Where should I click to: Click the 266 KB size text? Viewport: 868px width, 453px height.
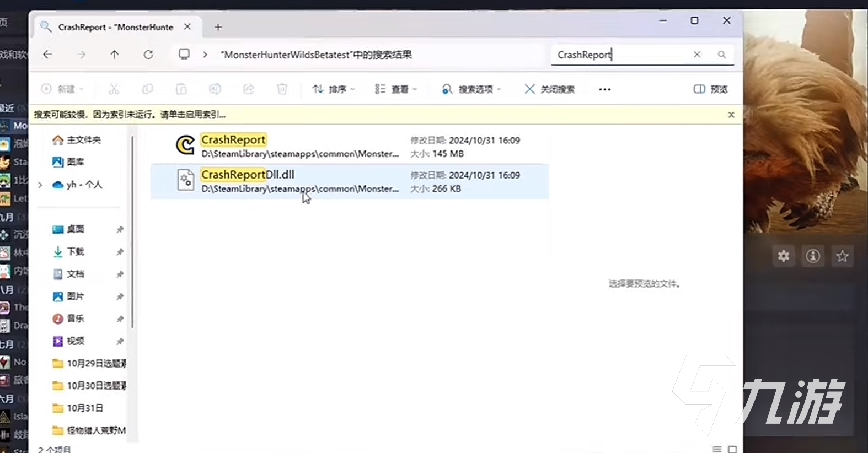pyautogui.click(x=446, y=188)
